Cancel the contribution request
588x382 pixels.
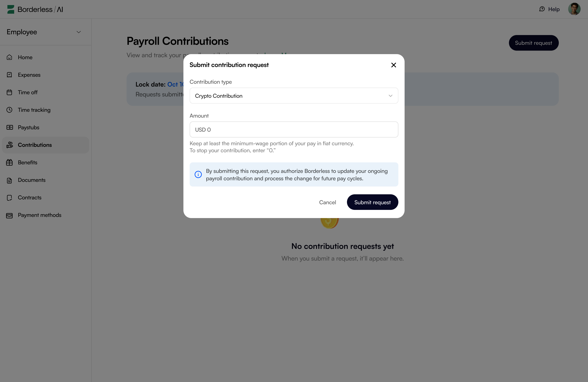tap(328, 202)
